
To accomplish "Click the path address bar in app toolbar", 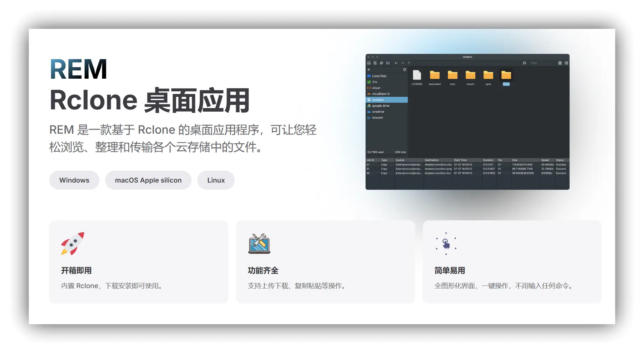I will click(x=466, y=63).
